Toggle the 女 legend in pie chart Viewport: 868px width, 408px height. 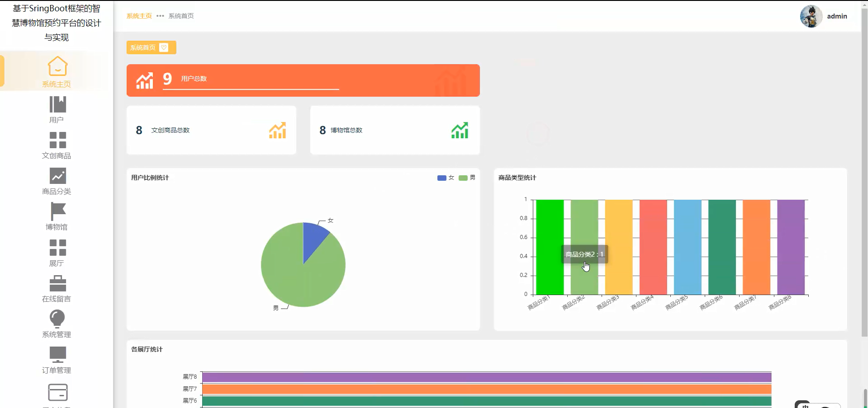446,178
